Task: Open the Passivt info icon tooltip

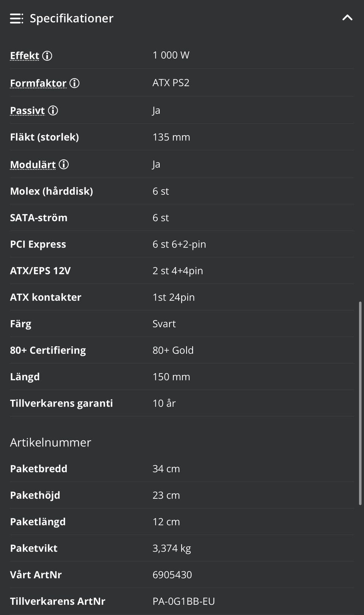Action: [53, 110]
